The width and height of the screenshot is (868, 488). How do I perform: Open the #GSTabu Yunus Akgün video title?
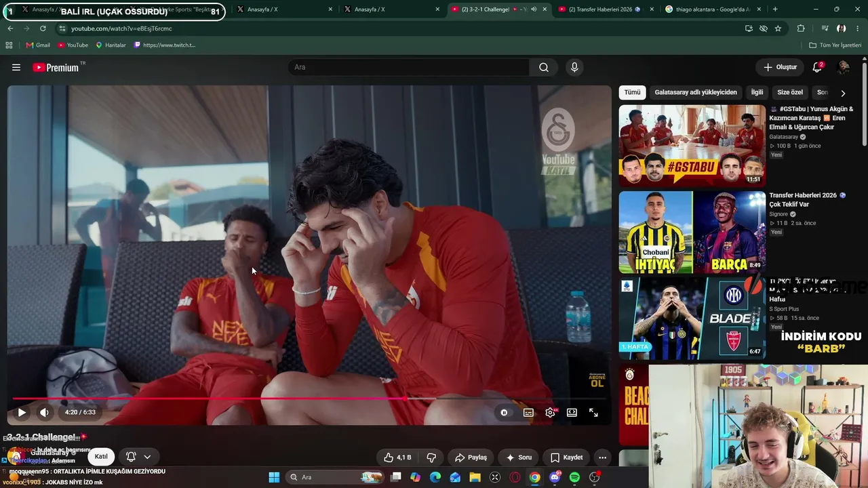click(x=812, y=118)
